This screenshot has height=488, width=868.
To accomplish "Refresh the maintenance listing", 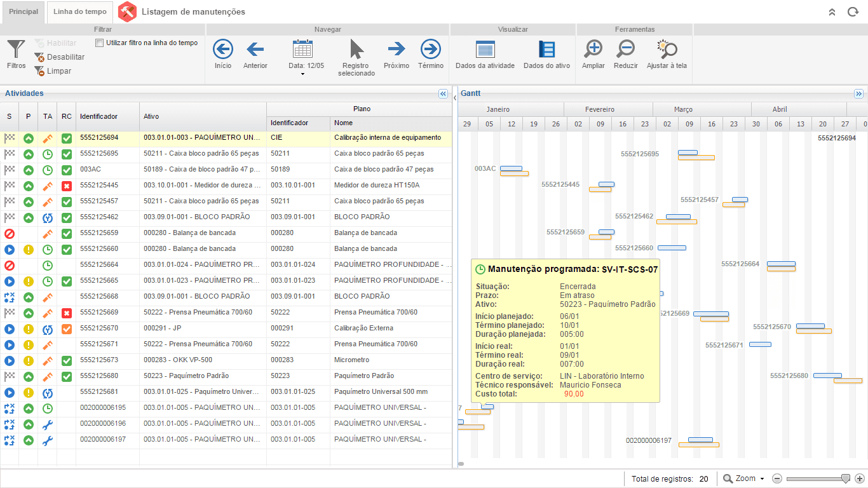I will (853, 12).
